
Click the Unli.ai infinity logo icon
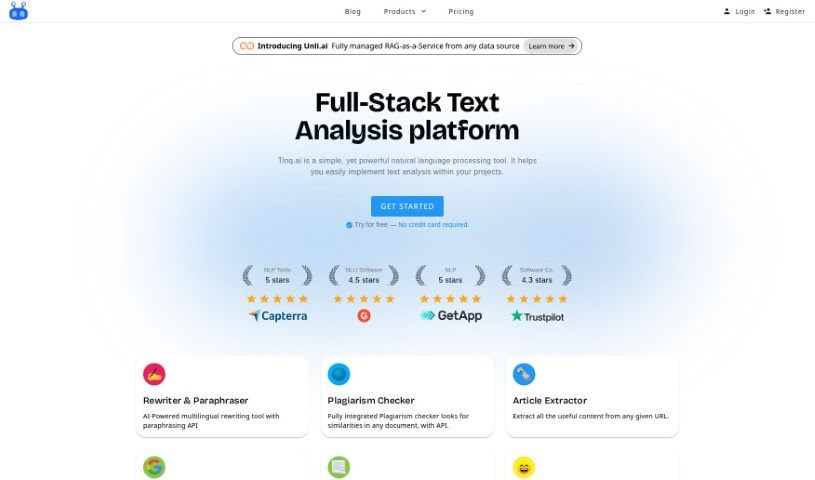(x=247, y=46)
